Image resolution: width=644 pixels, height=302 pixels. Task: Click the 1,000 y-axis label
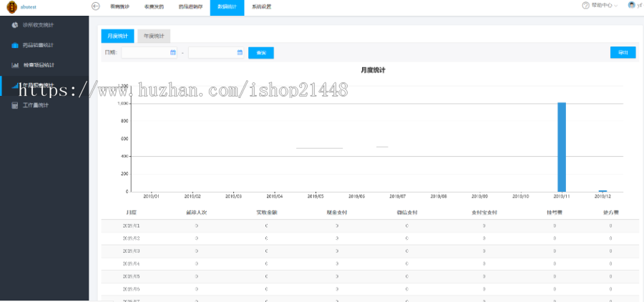click(x=123, y=104)
